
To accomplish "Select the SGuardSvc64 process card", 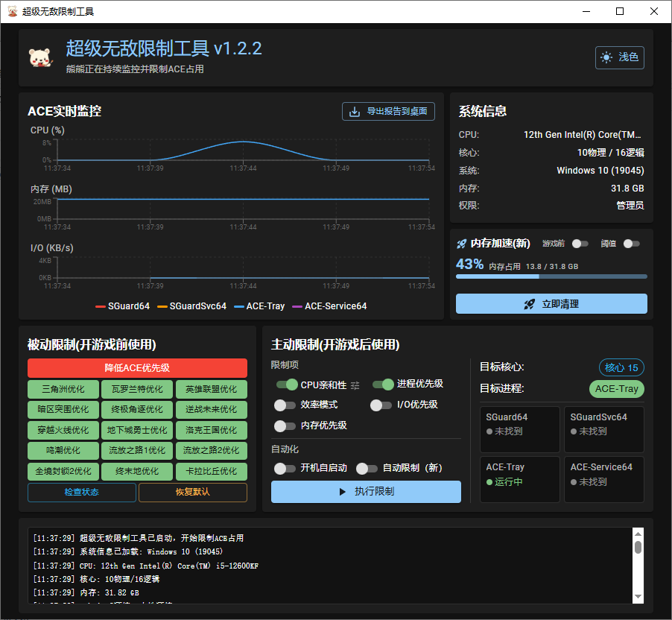I will (x=604, y=430).
